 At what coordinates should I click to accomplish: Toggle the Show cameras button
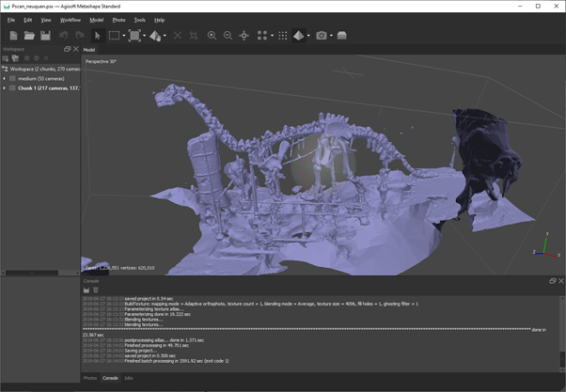click(x=321, y=36)
